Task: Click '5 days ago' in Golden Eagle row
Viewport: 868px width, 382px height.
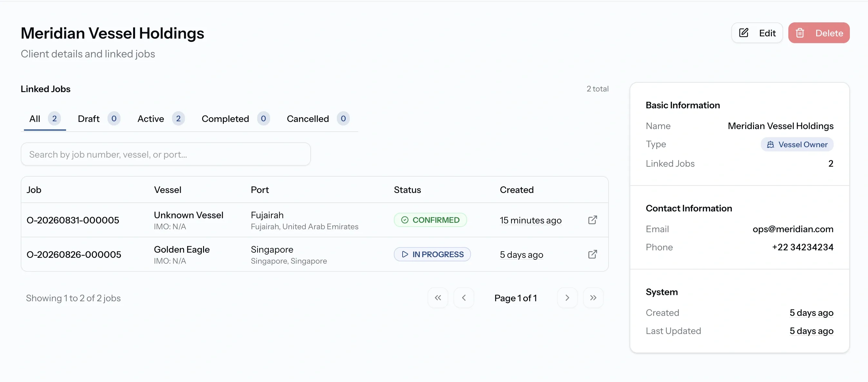Action: 521,255
